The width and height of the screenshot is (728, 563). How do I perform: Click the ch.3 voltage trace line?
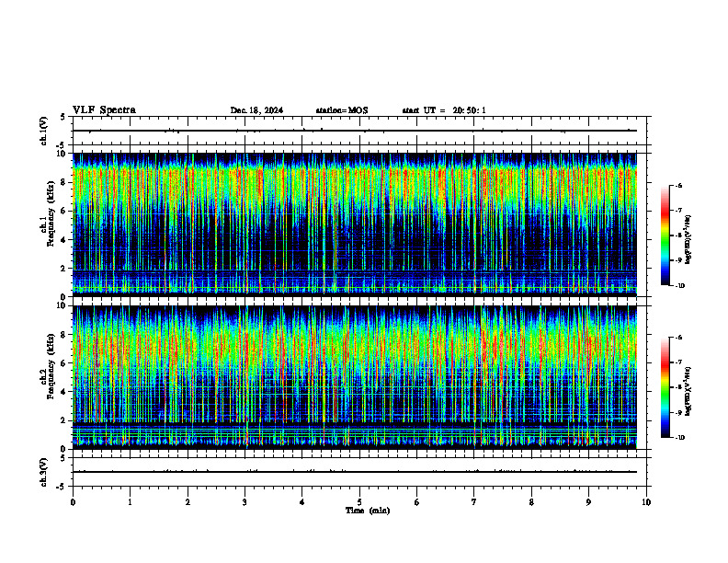tap(355, 472)
